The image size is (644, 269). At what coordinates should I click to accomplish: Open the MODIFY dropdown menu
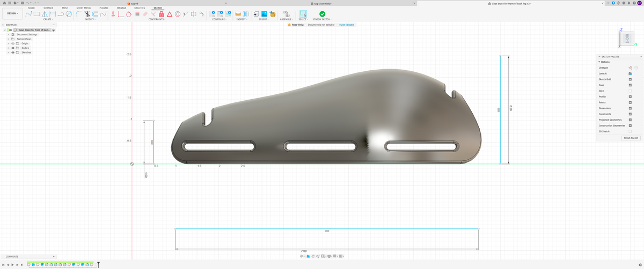click(x=91, y=19)
